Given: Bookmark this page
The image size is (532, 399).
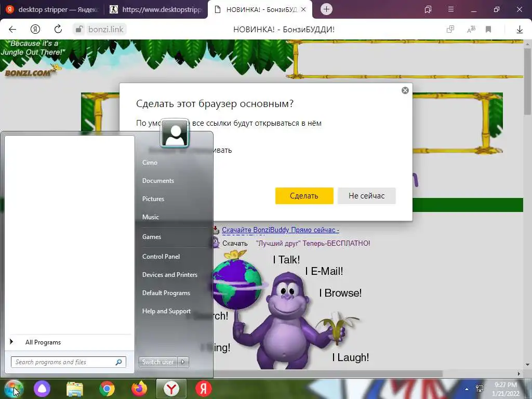Looking at the screenshot, I should pos(488,29).
